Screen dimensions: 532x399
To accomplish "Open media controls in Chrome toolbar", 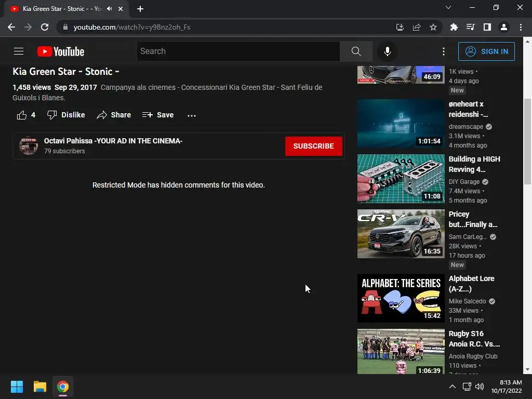I will (x=470, y=27).
